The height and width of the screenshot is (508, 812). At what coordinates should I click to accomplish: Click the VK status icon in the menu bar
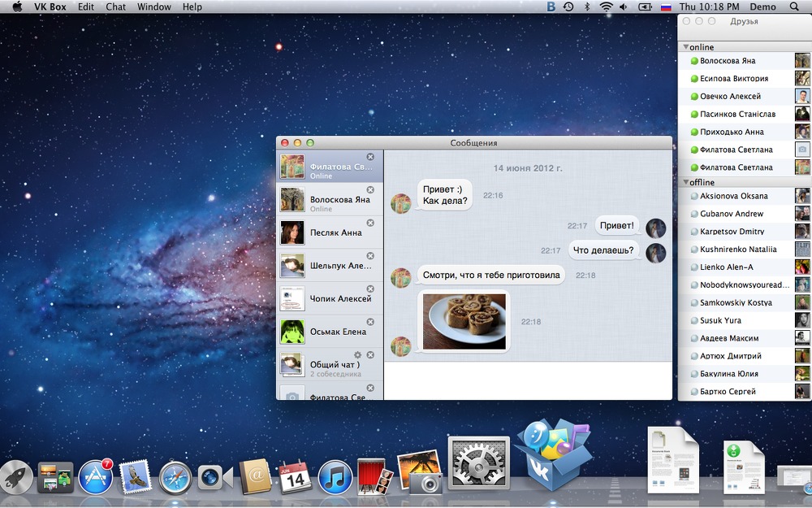click(x=551, y=7)
